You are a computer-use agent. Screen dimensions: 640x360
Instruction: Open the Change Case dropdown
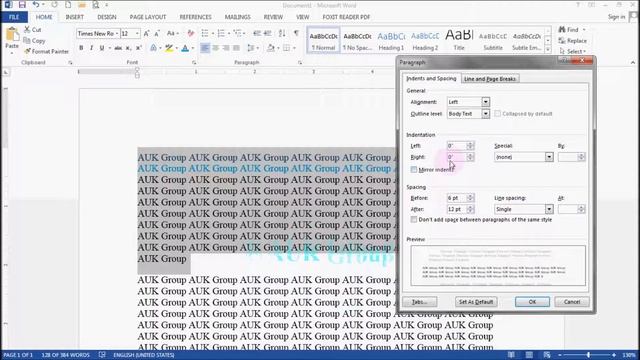(173, 33)
